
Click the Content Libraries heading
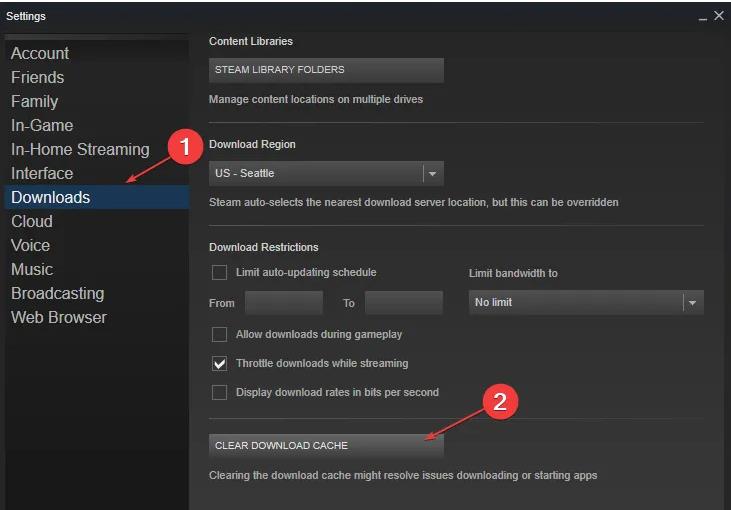tap(251, 41)
